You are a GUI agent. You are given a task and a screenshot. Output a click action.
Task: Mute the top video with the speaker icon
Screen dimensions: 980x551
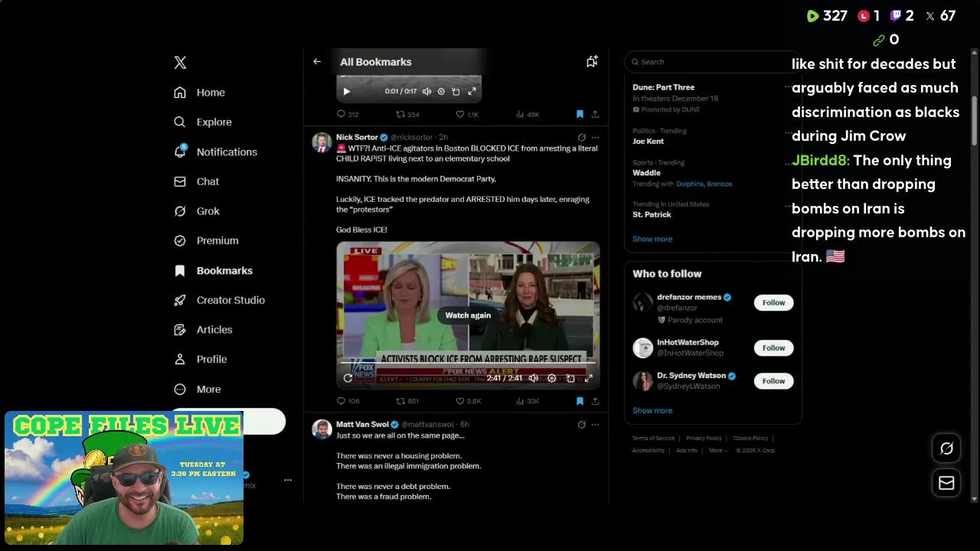426,91
